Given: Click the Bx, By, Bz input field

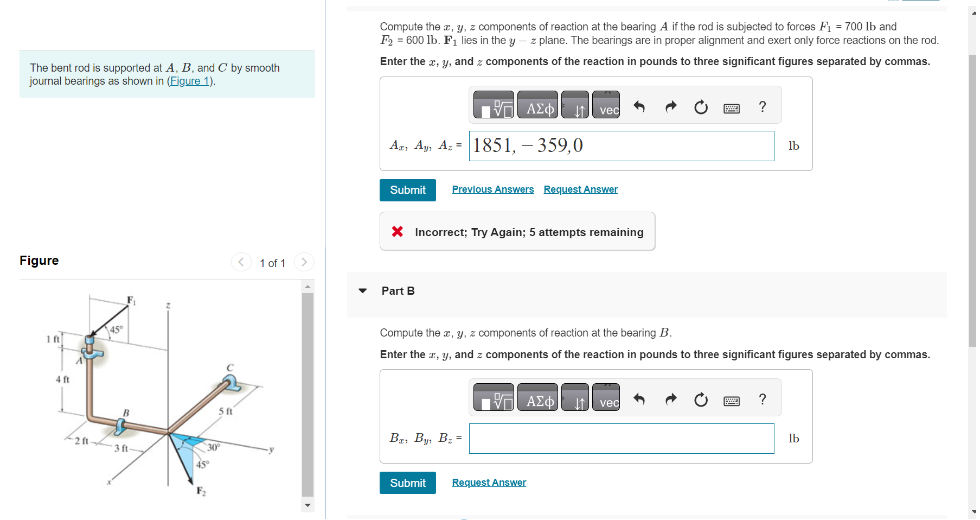Looking at the screenshot, I should coord(620,439).
